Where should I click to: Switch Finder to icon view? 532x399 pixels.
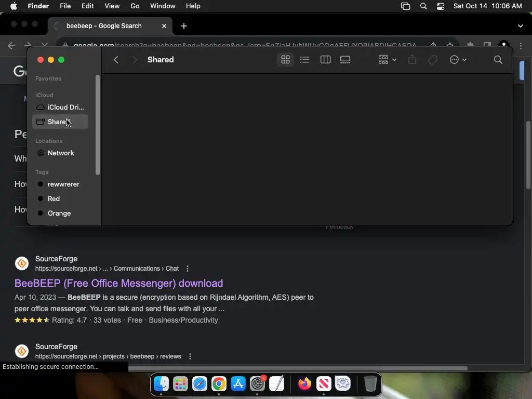(285, 60)
